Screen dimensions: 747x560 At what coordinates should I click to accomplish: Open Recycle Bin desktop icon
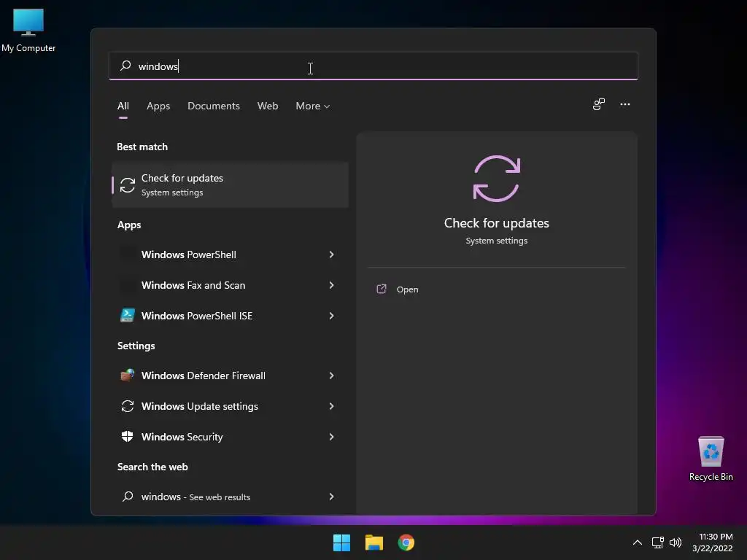(711, 458)
